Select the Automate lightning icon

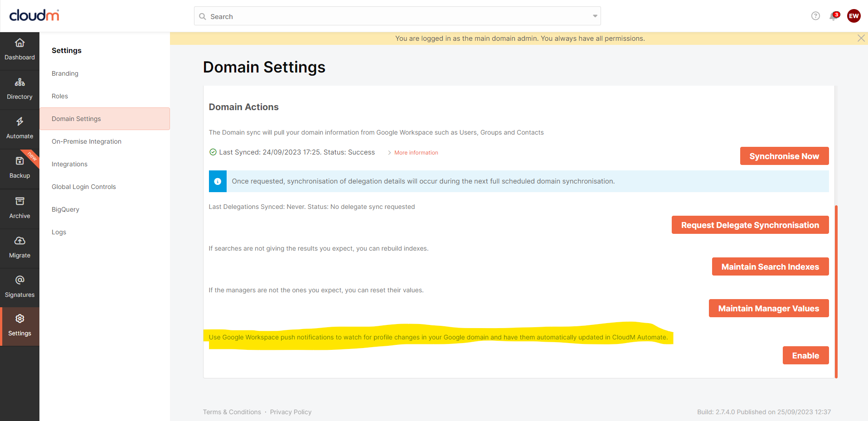[19, 121]
